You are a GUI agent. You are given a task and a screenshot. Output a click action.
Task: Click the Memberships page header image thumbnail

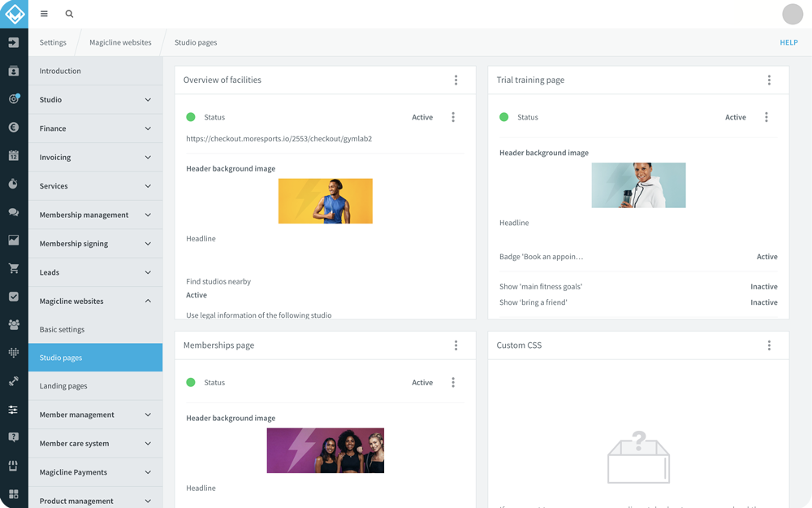pyautogui.click(x=325, y=450)
